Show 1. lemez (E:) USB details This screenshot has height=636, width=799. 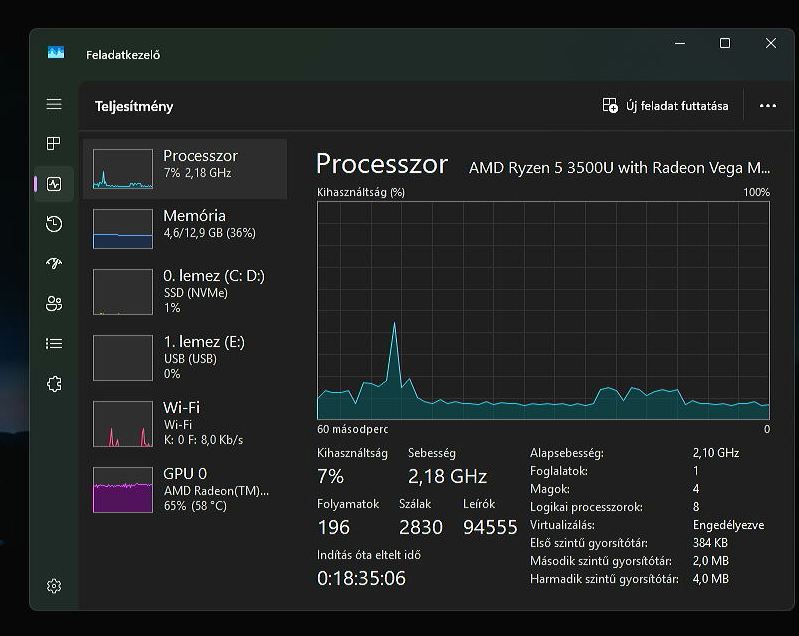tap(185, 357)
